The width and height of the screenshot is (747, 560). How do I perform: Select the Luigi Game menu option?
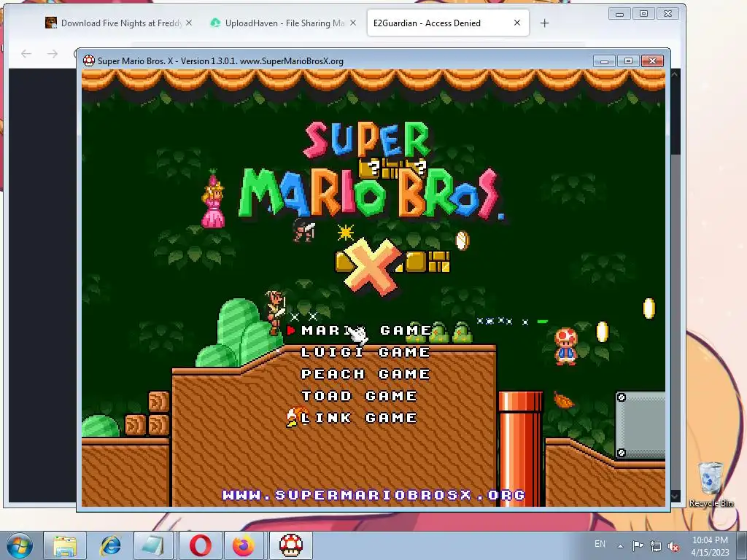pyautogui.click(x=365, y=352)
